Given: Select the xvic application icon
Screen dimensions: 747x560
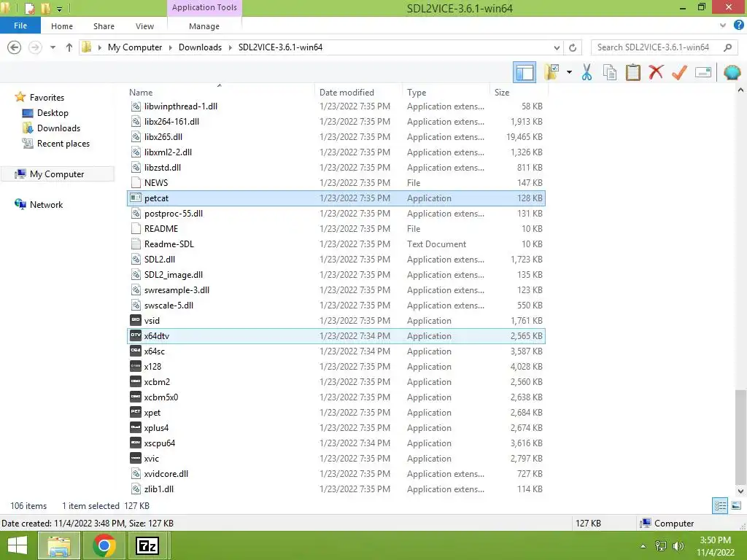Looking at the screenshot, I should (x=136, y=458).
